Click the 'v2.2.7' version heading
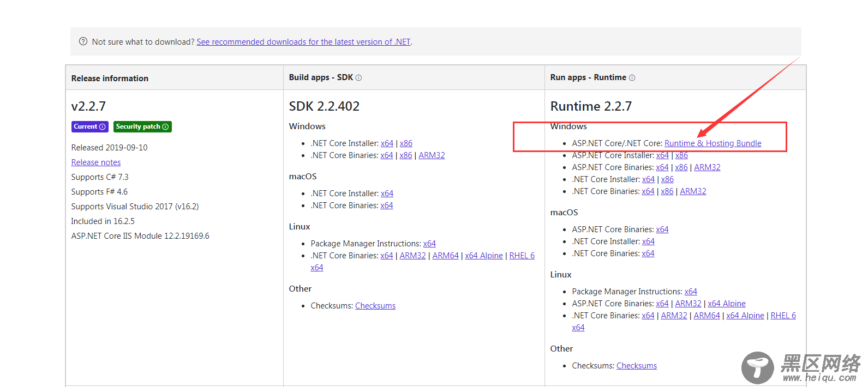Screen dimensions: 868x387 point(88,106)
